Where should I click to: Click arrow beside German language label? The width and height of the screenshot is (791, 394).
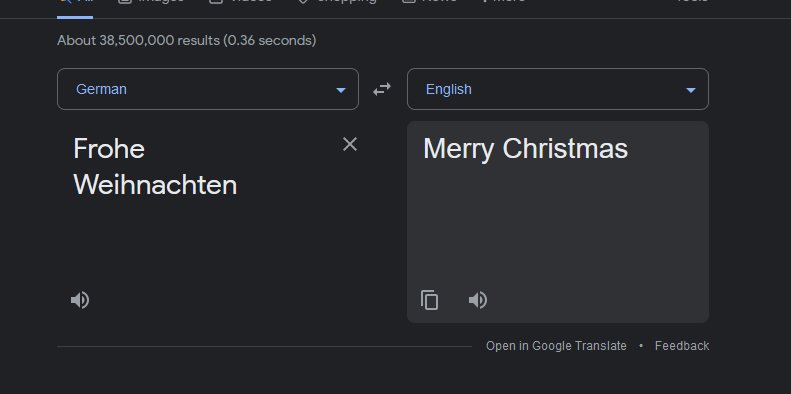click(x=341, y=90)
